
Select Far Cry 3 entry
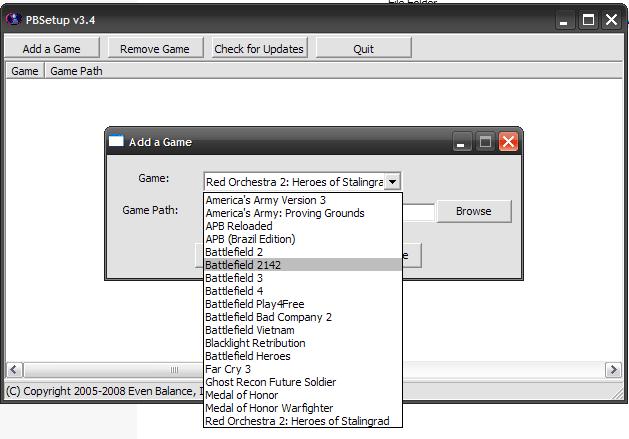(x=302, y=369)
